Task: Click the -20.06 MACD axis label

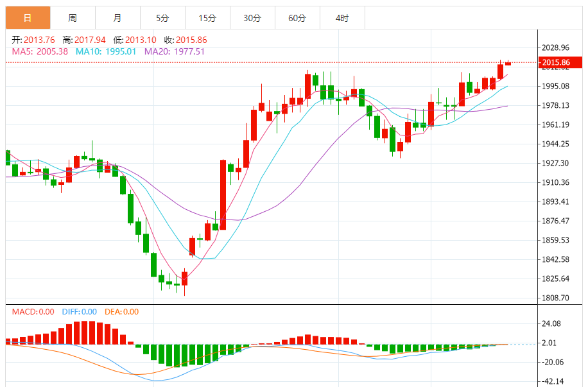Action: [553, 362]
